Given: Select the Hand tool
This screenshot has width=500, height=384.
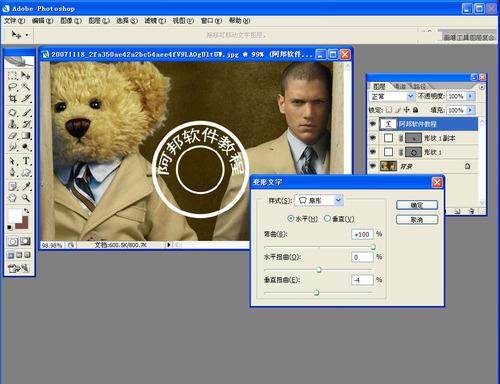Looking at the screenshot, I should 13,198.
